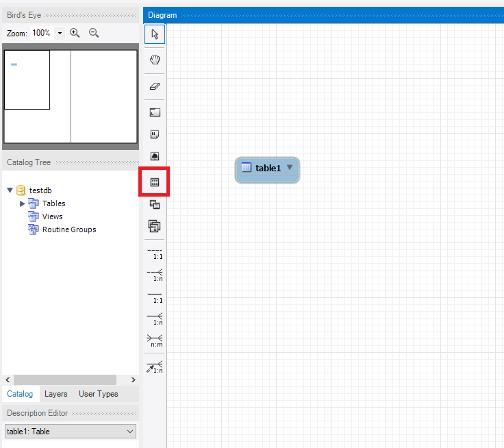Click the catalog scrollbar left arrow
The width and height of the screenshot is (504, 448).
click(8, 379)
